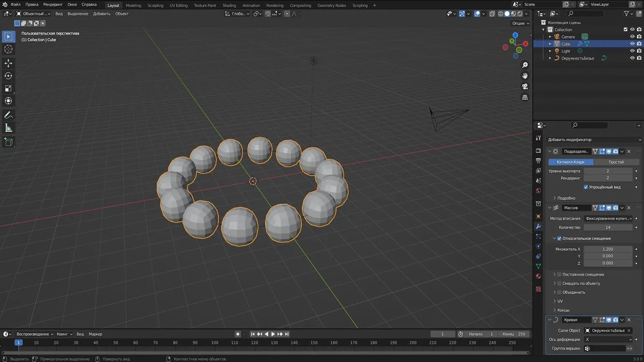Toggle camera view in viewport
Viewport: 644px width, 362px height.
point(525,87)
